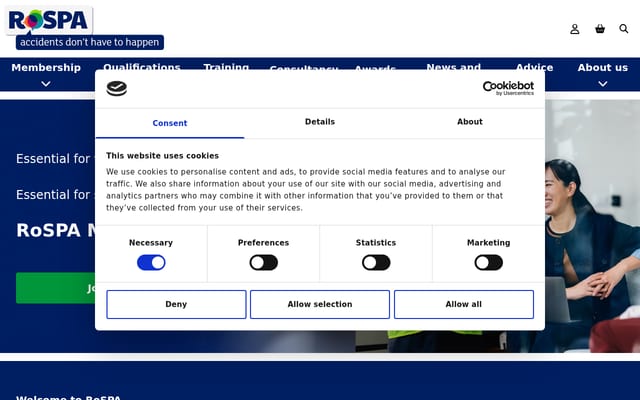Open the user account icon
The height and width of the screenshot is (400, 640).
575,29
